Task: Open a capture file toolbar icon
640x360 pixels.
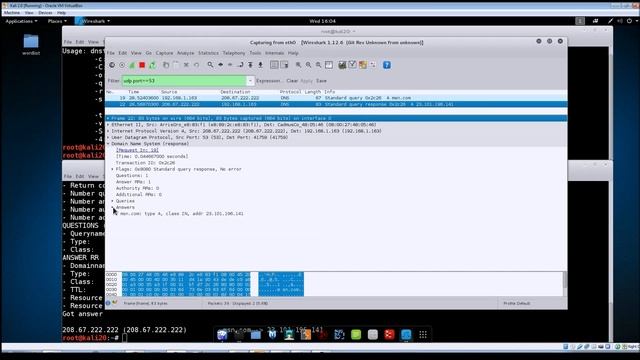Action: [x=166, y=65]
